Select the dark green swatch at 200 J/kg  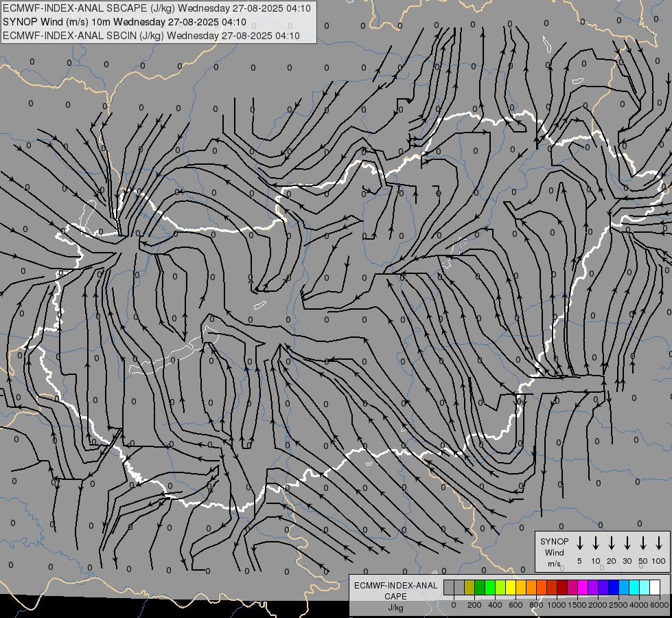click(480, 587)
